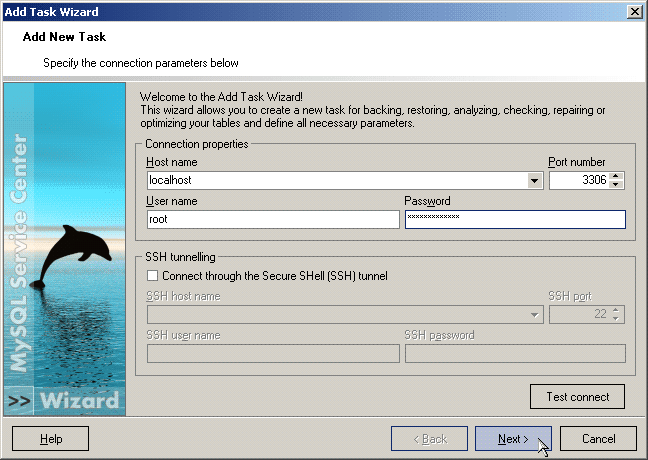Open the SSH host name dropdown
This screenshot has height=460, width=648.
(x=534, y=315)
